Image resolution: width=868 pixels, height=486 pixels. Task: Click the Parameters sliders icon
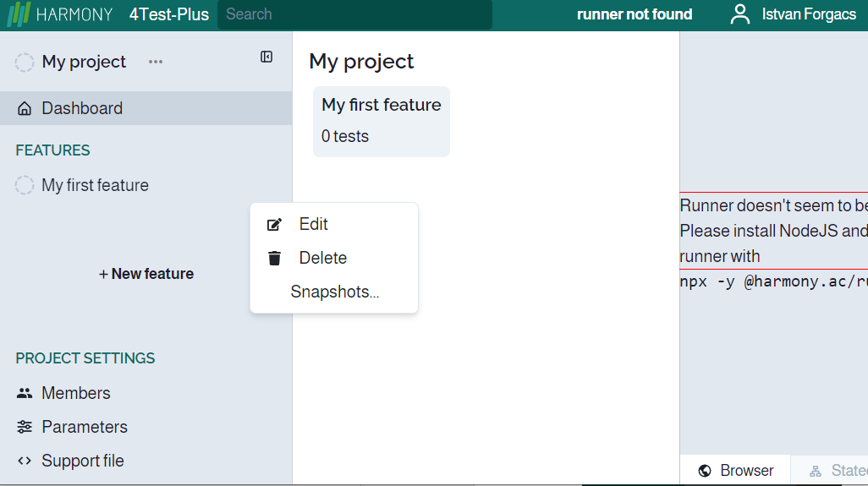(25, 427)
